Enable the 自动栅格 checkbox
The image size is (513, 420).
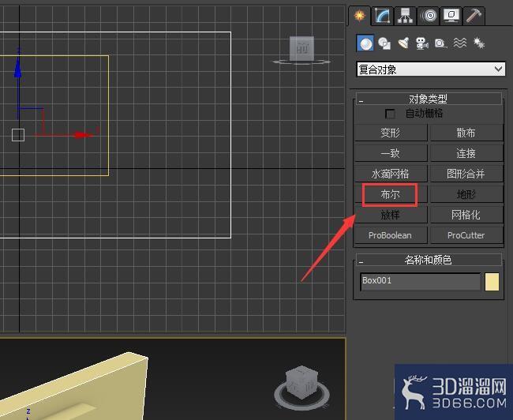coord(390,114)
